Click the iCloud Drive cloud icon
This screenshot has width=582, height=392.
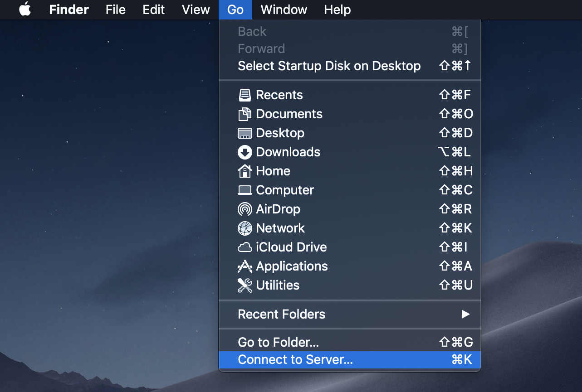tap(245, 247)
